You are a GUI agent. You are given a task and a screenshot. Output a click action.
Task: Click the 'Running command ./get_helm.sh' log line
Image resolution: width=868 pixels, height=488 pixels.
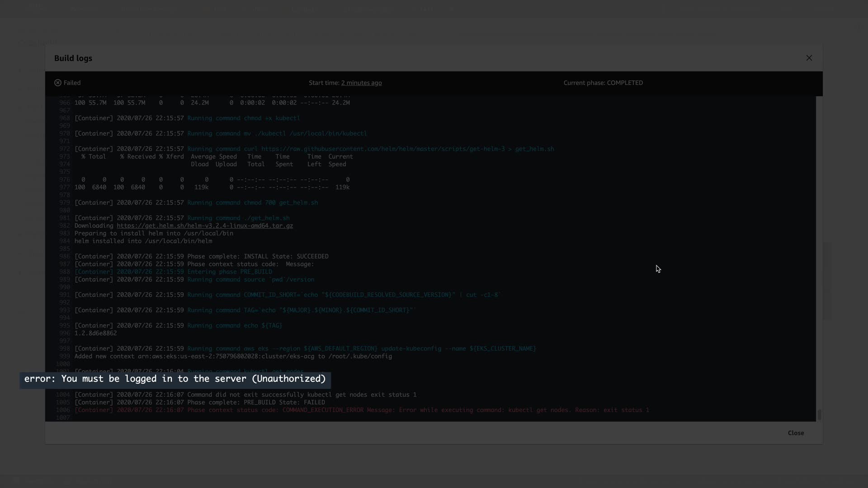coord(238,218)
